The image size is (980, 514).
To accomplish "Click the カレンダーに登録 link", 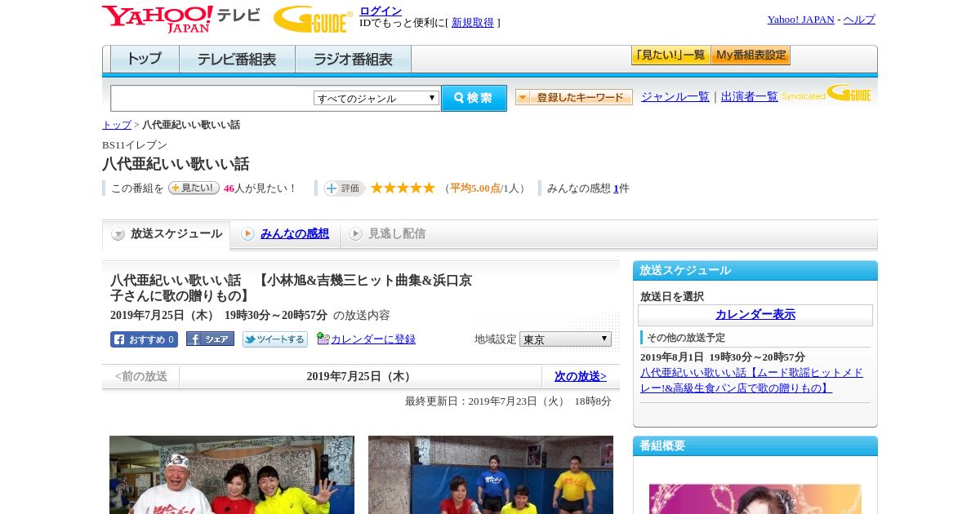I will [x=373, y=339].
